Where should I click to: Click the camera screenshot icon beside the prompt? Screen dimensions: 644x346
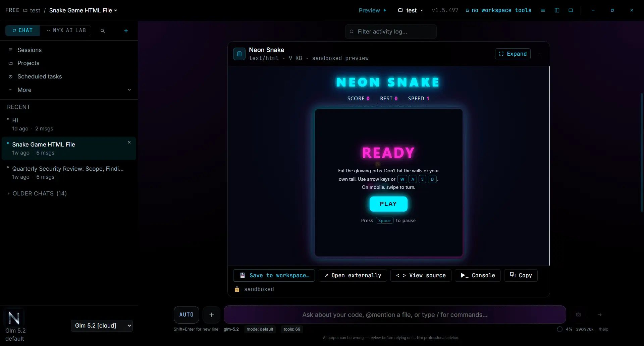(579, 314)
